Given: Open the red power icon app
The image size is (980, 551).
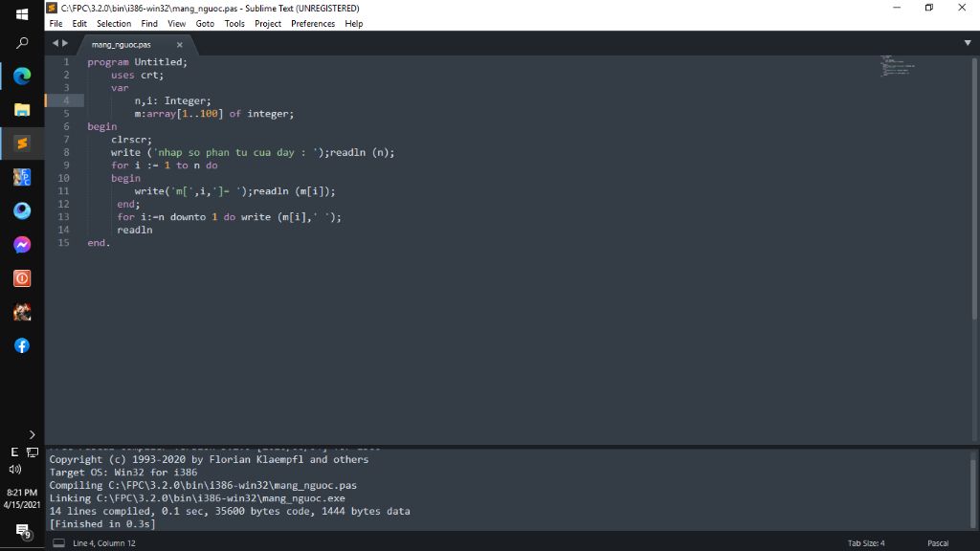Looking at the screenshot, I should (22, 278).
